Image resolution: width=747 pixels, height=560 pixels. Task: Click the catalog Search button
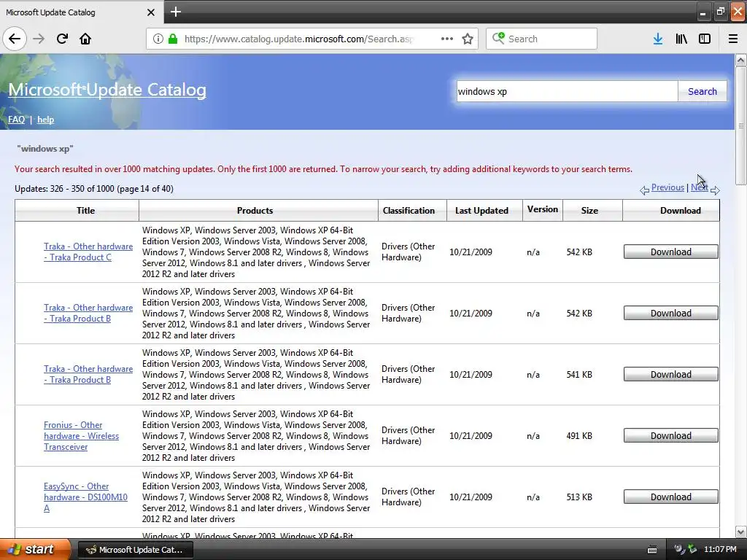703,91
